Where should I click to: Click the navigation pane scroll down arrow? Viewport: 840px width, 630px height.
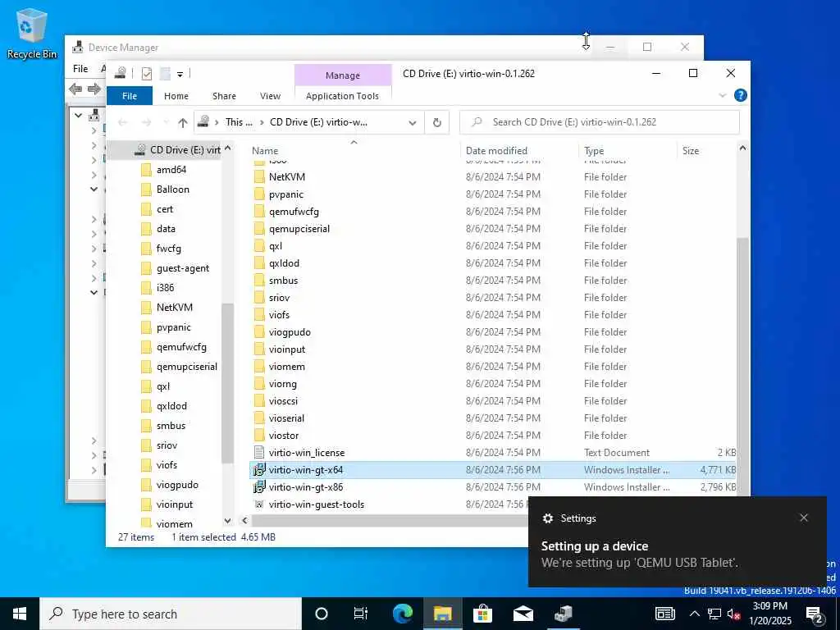click(x=228, y=521)
